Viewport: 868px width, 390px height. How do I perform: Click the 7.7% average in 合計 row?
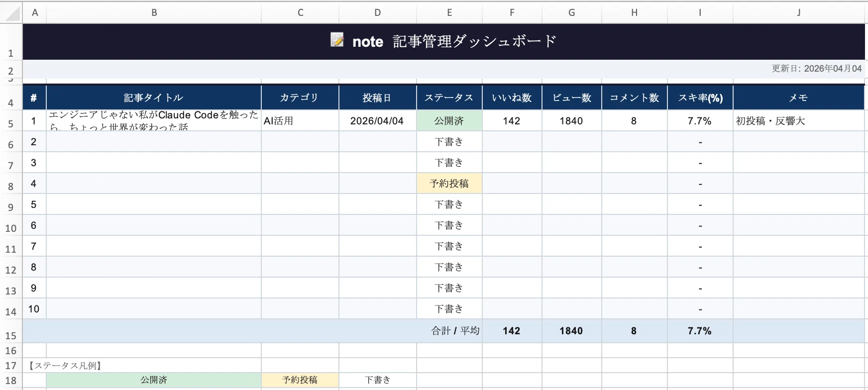coord(700,331)
